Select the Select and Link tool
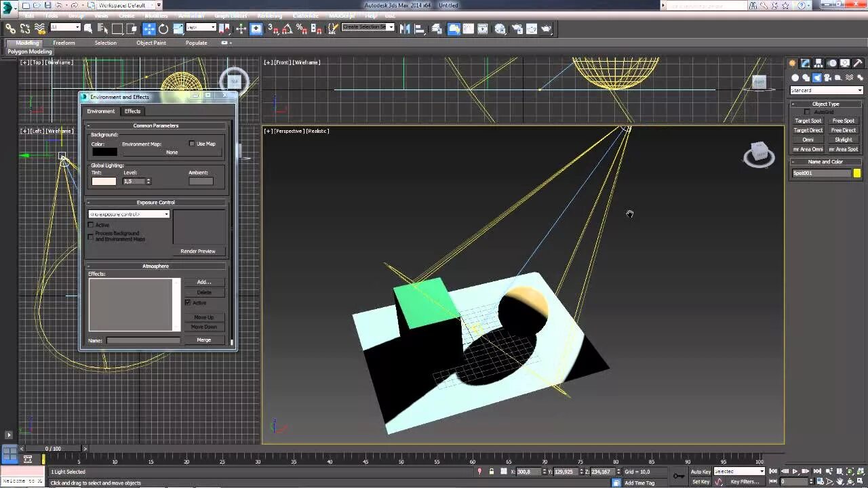 (x=10, y=28)
